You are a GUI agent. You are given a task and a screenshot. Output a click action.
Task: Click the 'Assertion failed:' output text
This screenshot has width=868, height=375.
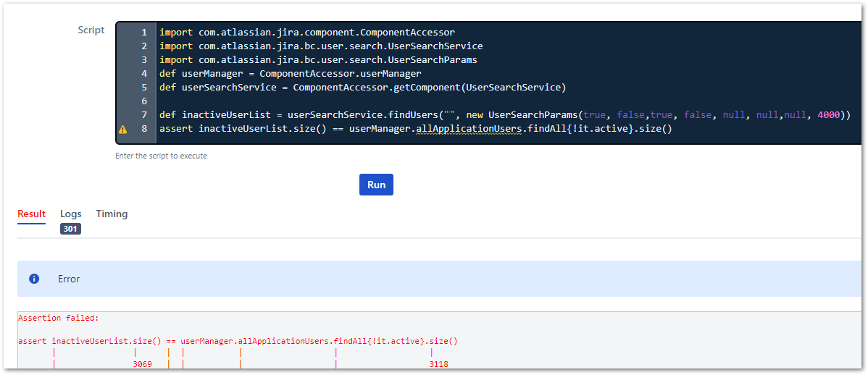pos(58,318)
